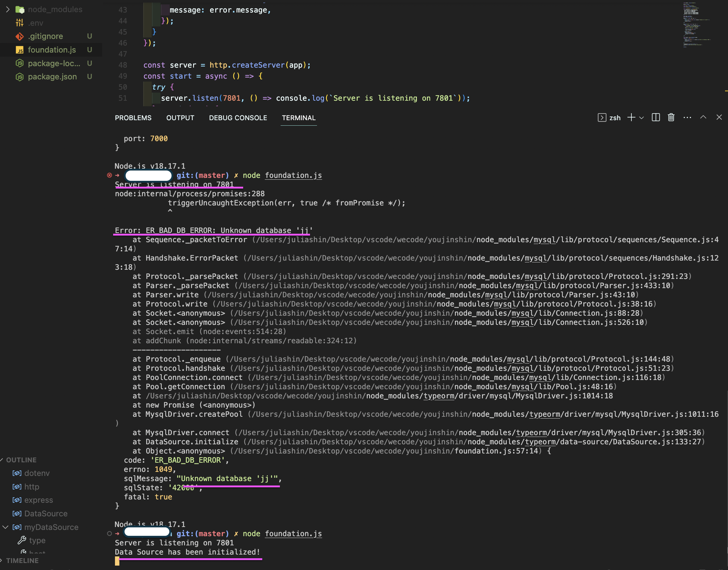The image size is (728, 570).
Task: Close the terminal panel
Action: click(x=719, y=117)
